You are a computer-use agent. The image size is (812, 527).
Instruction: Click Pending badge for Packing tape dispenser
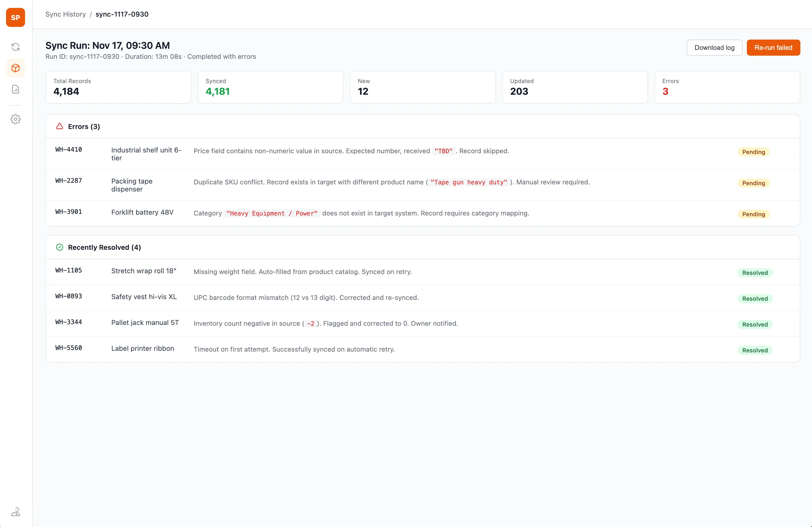[x=753, y=183]
